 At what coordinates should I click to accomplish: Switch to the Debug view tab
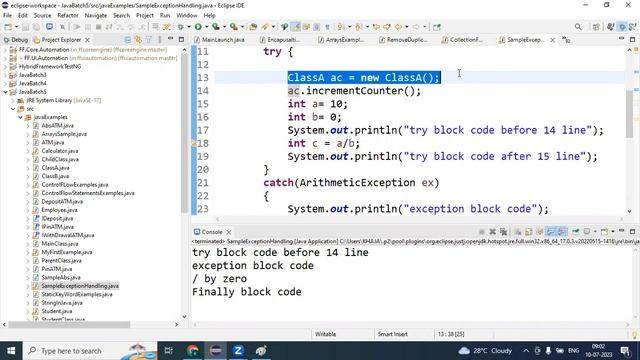(x=16, y=40)
